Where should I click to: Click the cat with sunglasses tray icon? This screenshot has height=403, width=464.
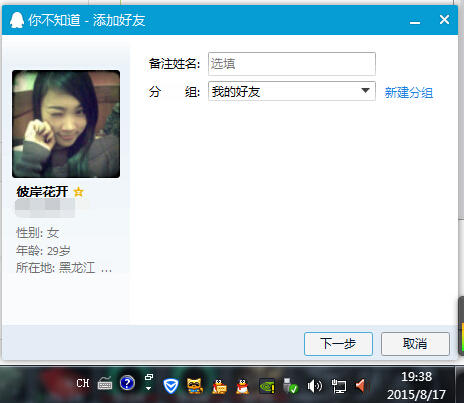pos(195,386)
